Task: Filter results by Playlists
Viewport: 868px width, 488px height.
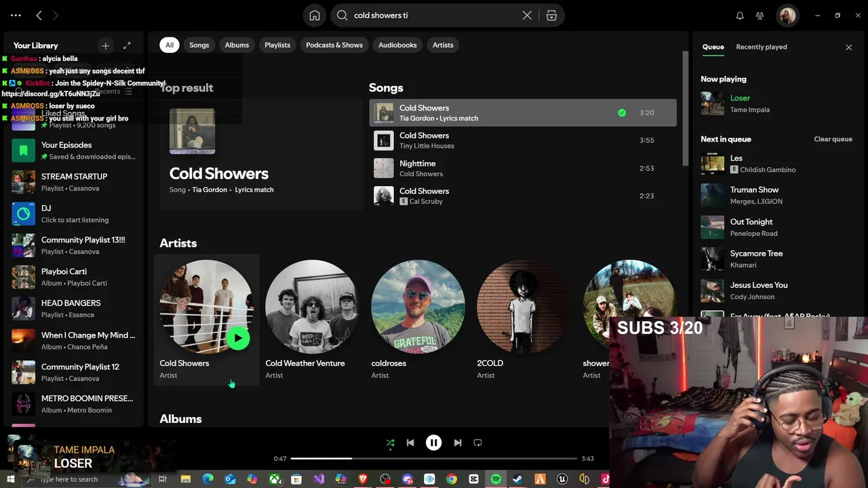Action: point(277,45)
